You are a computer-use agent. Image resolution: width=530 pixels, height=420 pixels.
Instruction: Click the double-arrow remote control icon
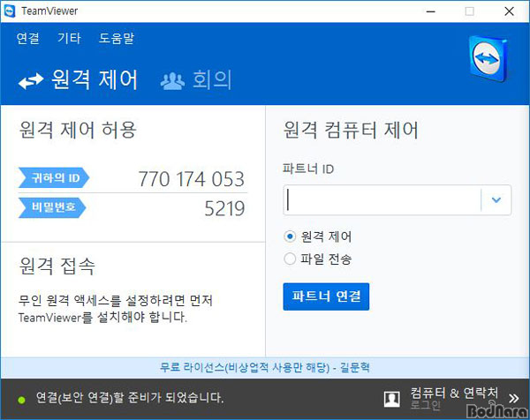31,81
